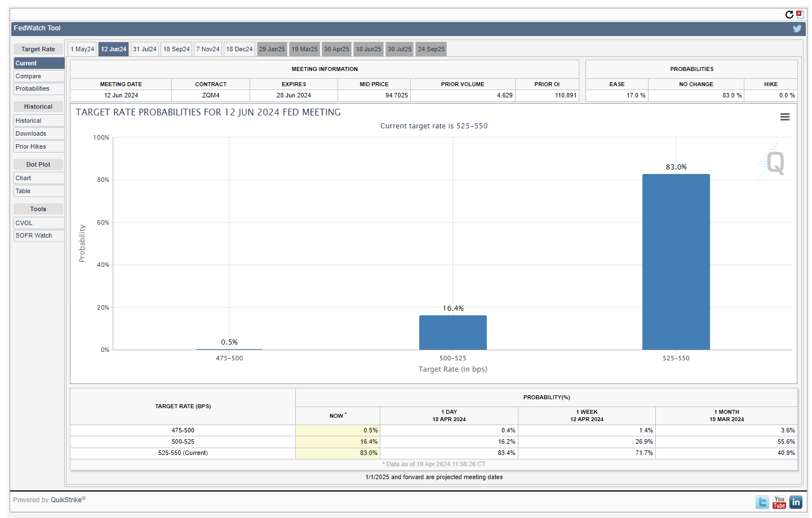Select the 18 Sep24 meeting tab

pyautogui.click(x=176, y=50)
